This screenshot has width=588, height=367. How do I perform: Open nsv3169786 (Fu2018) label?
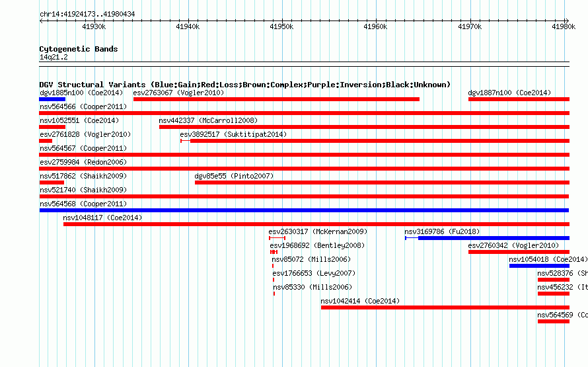(x=442, y=231)
